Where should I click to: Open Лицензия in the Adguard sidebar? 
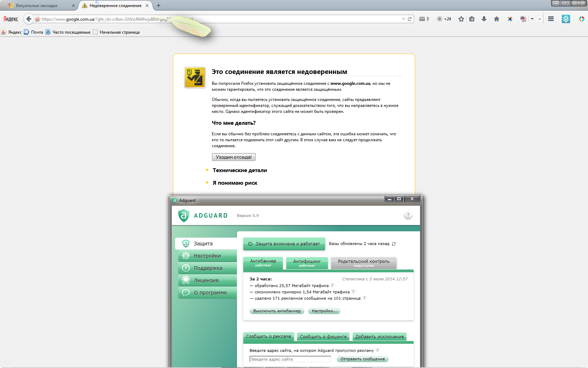pos(208,280)
